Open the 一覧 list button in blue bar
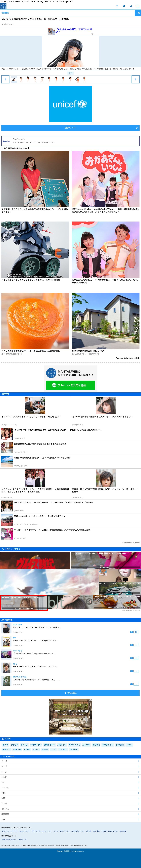This screenshot has width=141, height=868. [138, 13]
